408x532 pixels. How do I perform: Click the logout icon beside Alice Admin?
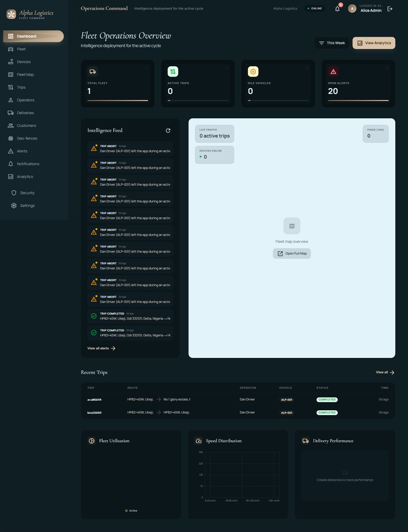tap(390, 8)
